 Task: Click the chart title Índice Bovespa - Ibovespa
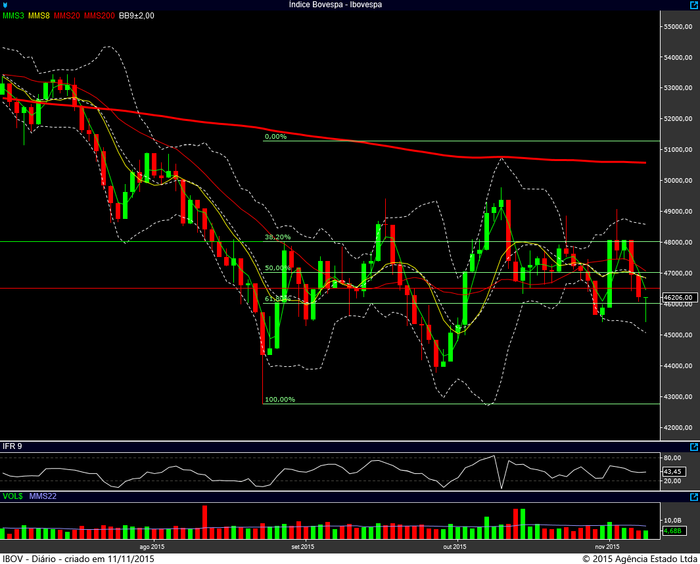coord(335,4)
